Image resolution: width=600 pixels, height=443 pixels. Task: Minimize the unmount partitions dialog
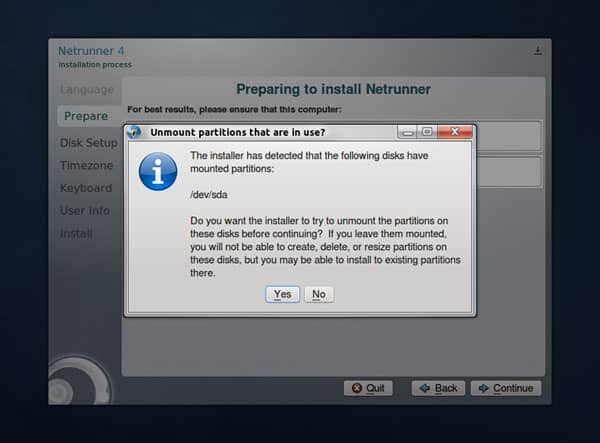click(x=408, y=132)
